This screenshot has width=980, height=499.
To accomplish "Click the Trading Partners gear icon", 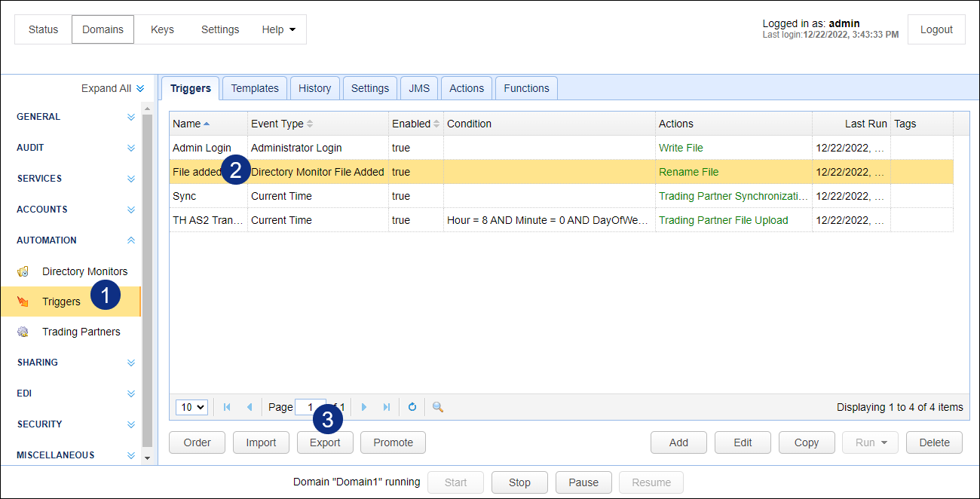I will tap(23, 332).
